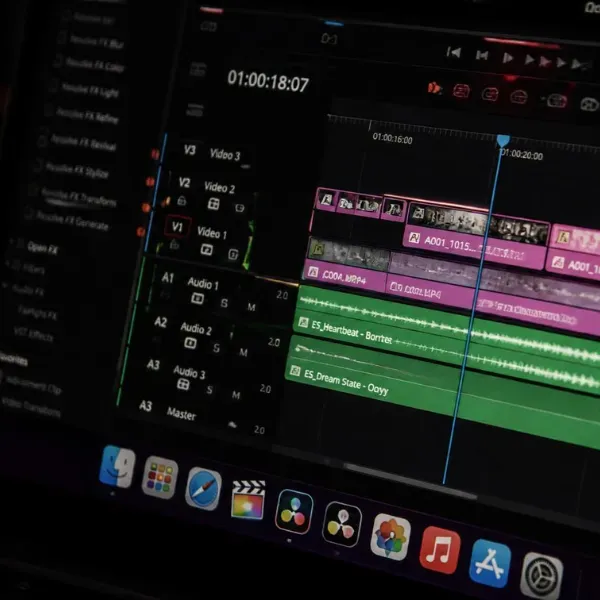
Task: Click the A2 track label
Action: [161, 321]
